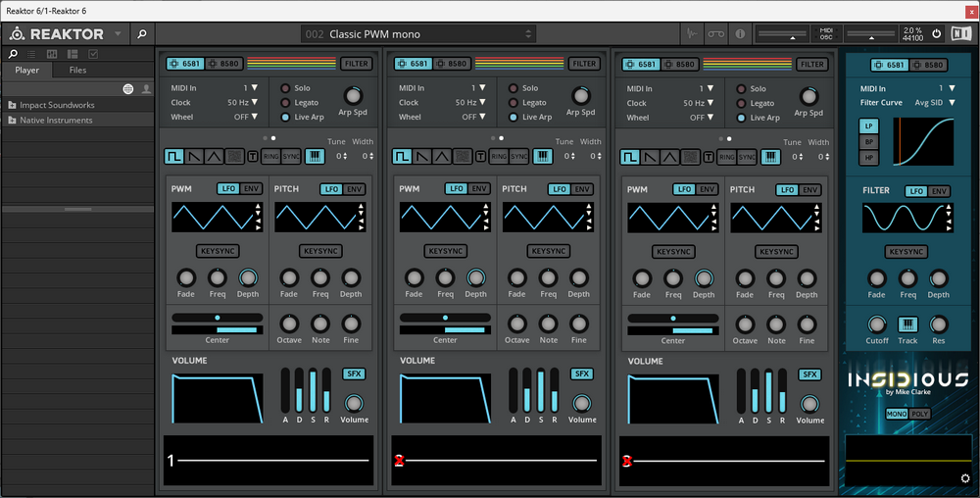Open Filter Curve Avg SID dropdown
980x498 pixels.
(x=935, y=103)
